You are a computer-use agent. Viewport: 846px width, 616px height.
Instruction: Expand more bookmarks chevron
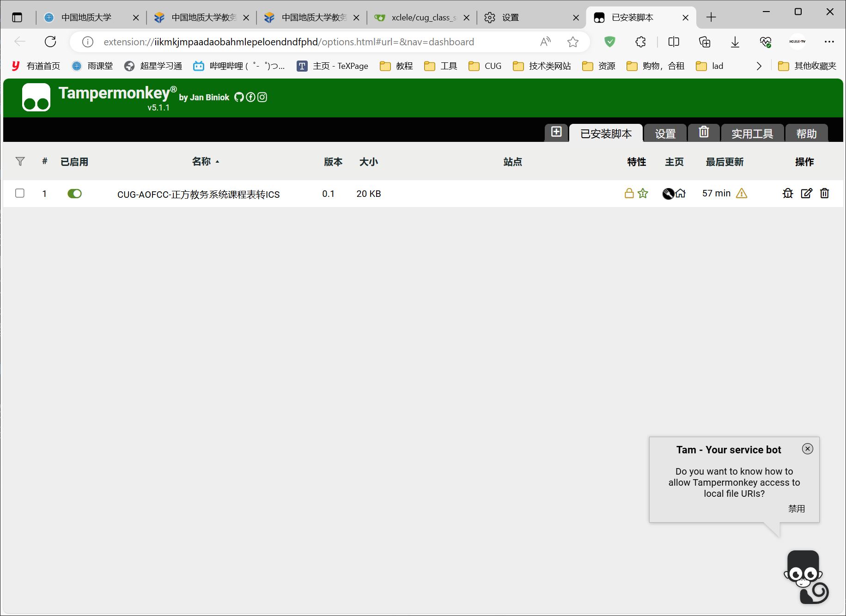pos(759,66)
